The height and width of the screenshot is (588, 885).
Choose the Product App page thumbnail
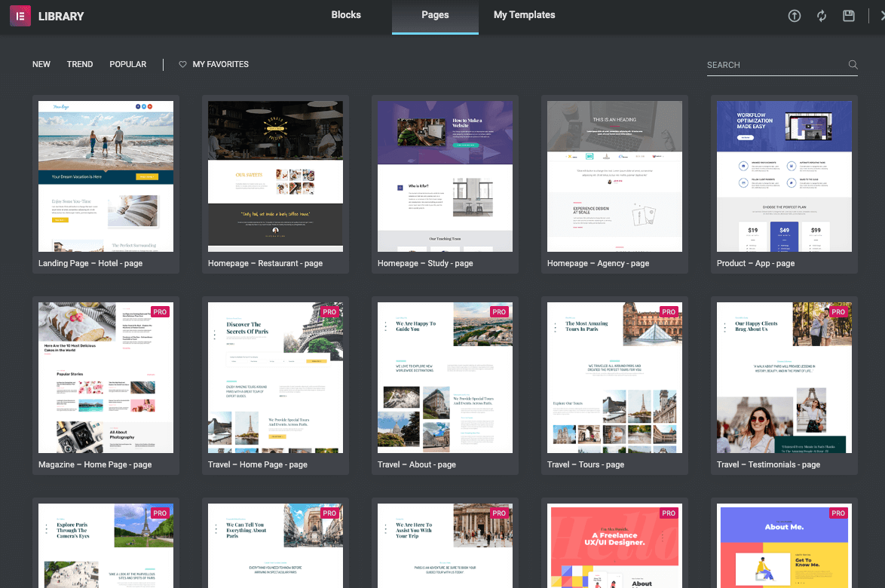pyautogui.click(x=784, y=176)
